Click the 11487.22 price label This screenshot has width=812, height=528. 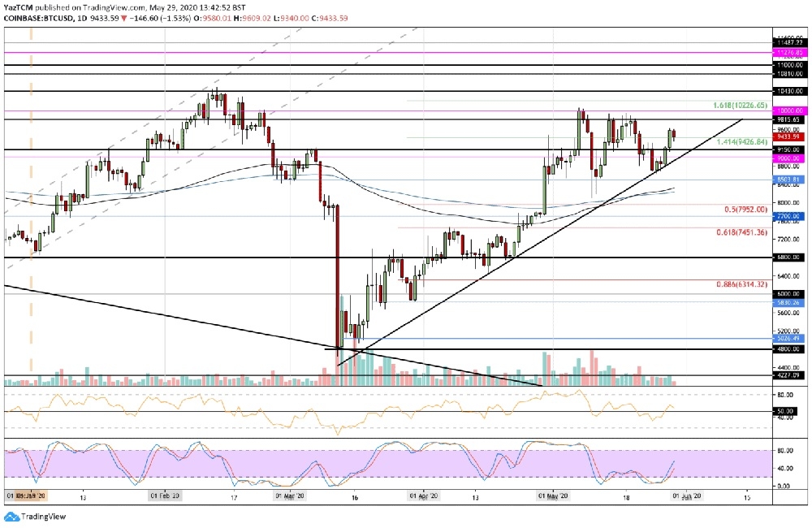coord(788,42)
